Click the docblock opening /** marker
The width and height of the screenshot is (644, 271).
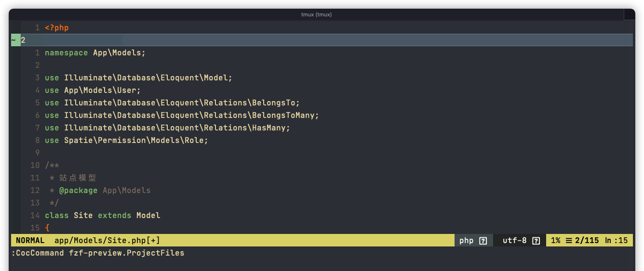pos(52,166)
